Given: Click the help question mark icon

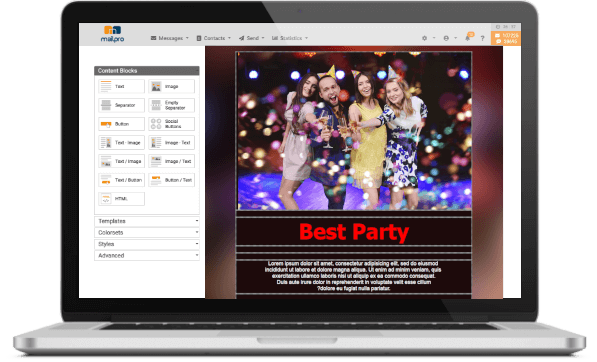Looking at the screenshot, I should coord(482,38).
